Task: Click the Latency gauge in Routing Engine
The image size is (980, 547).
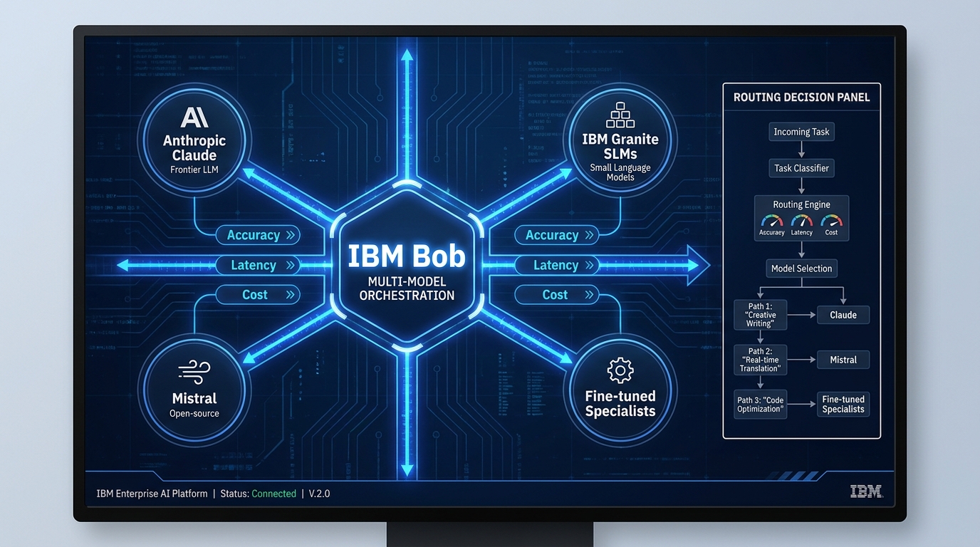Action: (x=801, y=222)
